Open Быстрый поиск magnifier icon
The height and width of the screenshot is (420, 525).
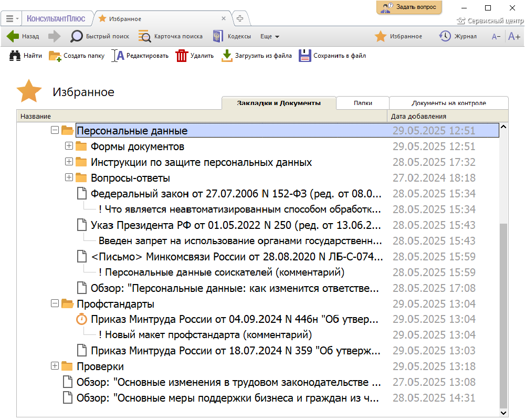pyautogui.click(x=76, y=36)
